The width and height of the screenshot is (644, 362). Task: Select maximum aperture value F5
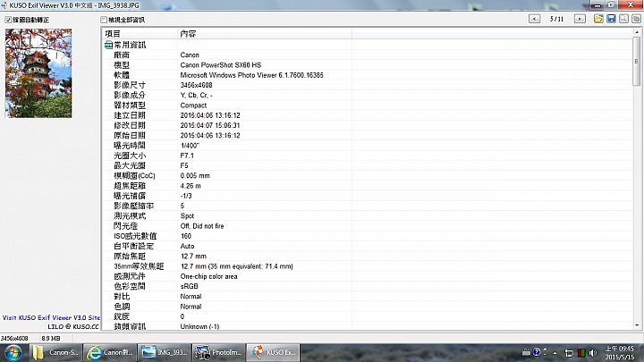(184, 166)
